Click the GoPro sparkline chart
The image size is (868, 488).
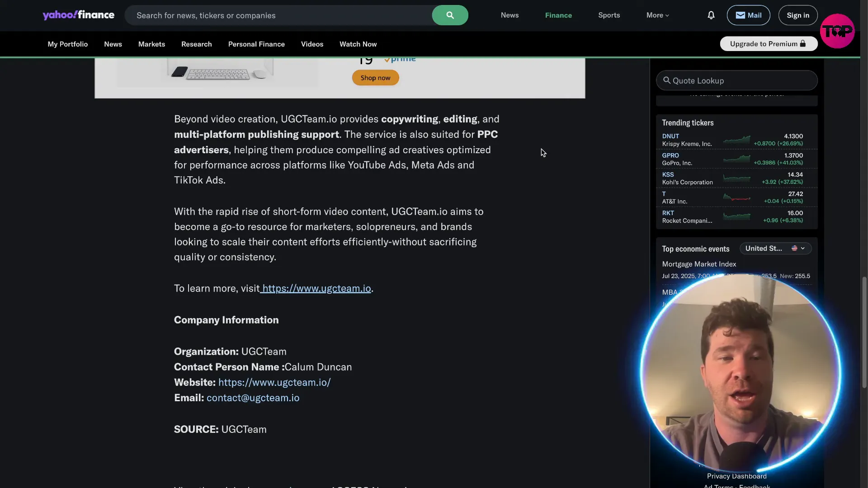(736, 159)
